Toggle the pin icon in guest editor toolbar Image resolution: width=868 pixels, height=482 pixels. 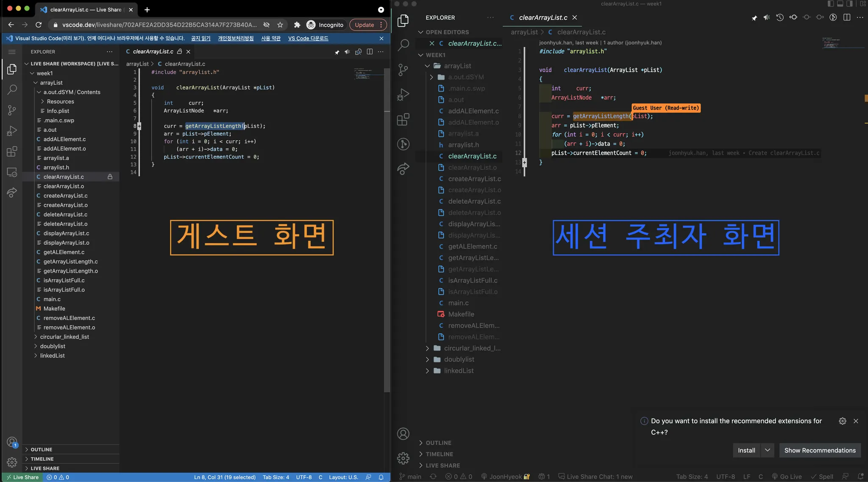tap(337, 52)
